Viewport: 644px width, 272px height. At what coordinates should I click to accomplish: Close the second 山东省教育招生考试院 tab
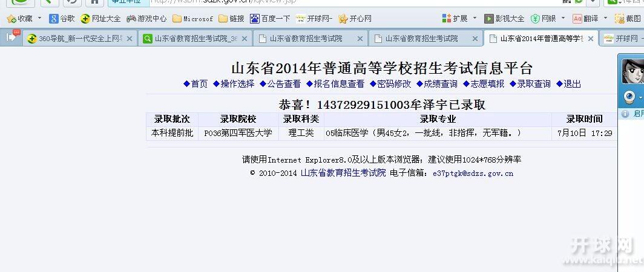pyautogui.click(x=360, y=39)
